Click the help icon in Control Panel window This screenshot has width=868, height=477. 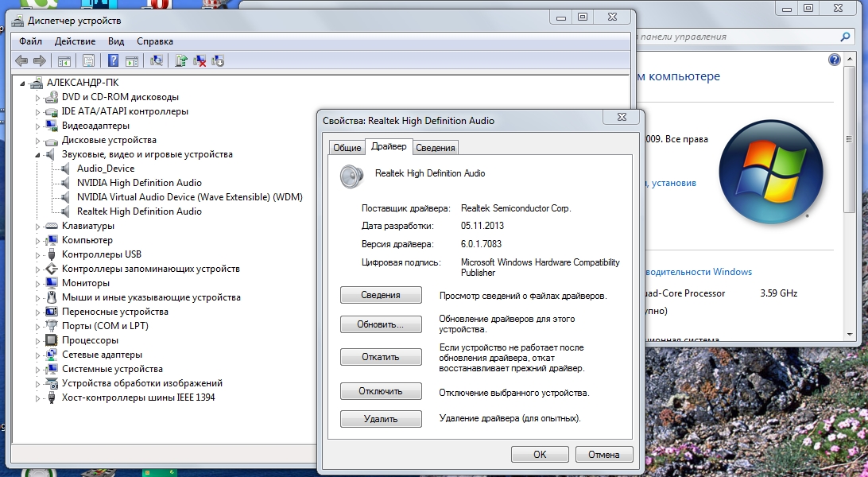click(x=835, y=60)
